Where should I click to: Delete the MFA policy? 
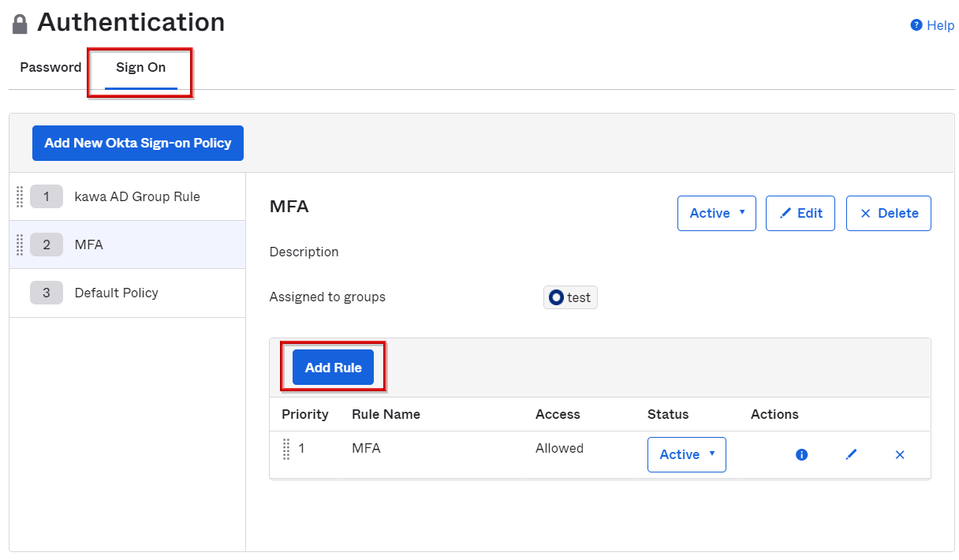click(x=888, y=213)
